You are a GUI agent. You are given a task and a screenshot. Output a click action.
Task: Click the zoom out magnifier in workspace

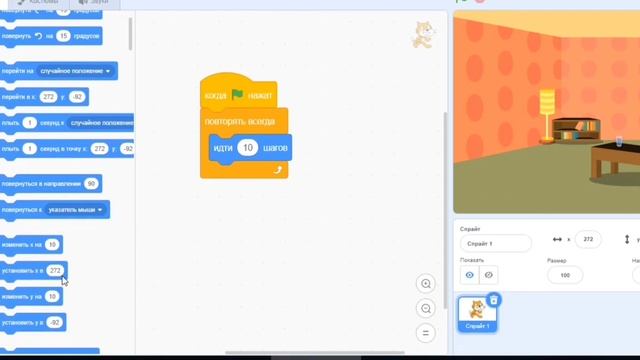(x=426, y=309)
